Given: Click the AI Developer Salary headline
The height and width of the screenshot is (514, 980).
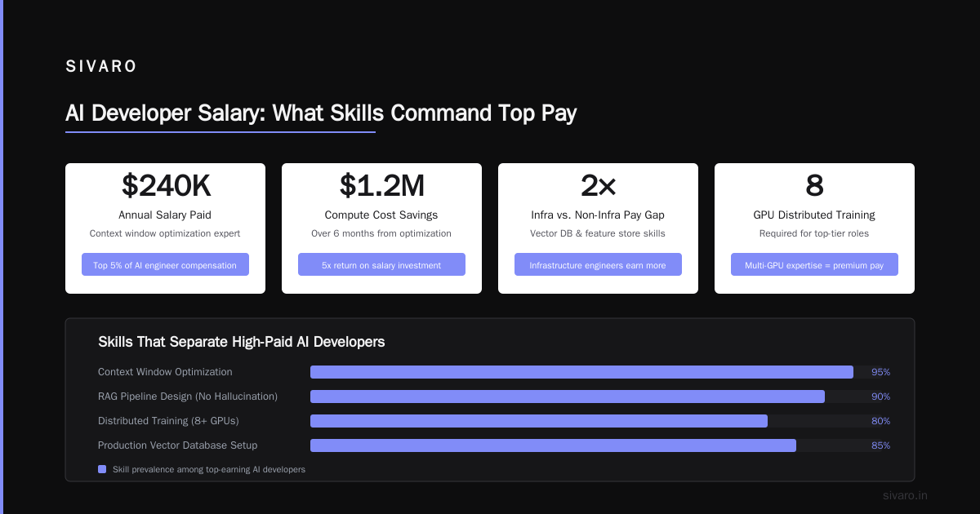Looking at the screenshot, I should click(x=321, y=113).
